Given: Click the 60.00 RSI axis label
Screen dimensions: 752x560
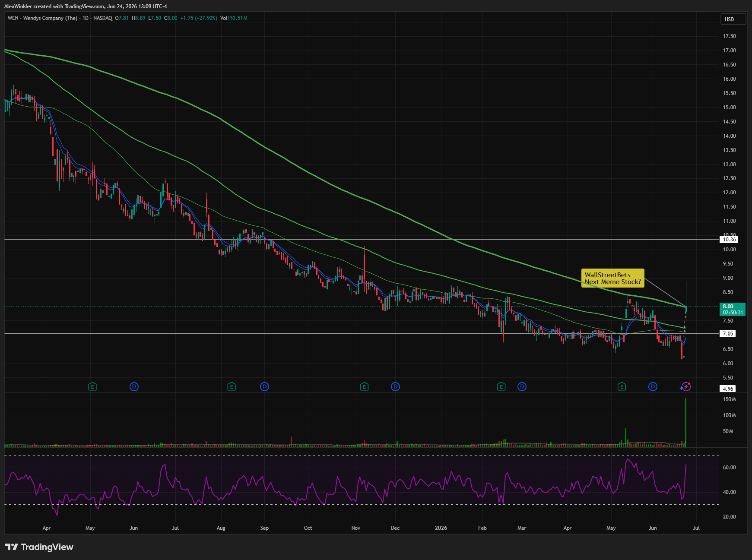Looking at the screenshot, I should pos(729,468).
